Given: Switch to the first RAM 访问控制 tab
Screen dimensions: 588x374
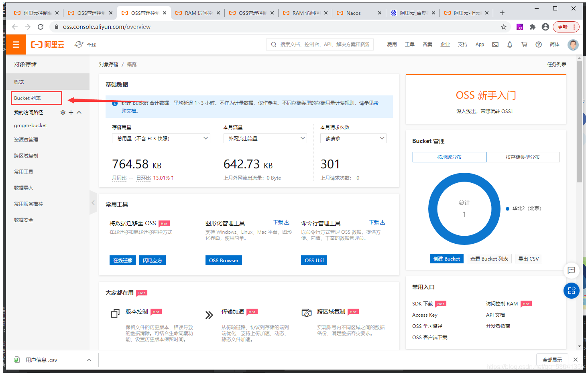Looking at the screenshot, I should (198, 13).
